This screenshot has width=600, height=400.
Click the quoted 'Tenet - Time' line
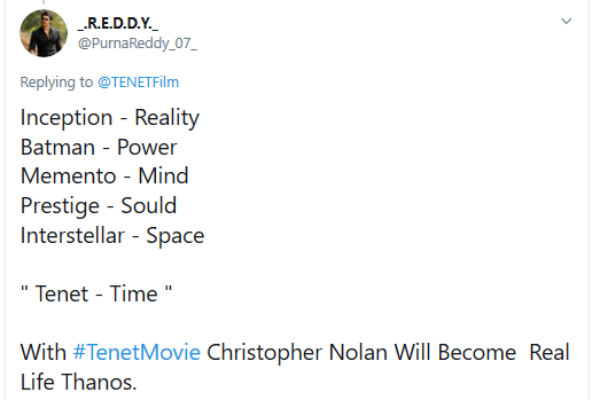click(x=96, y=294)
